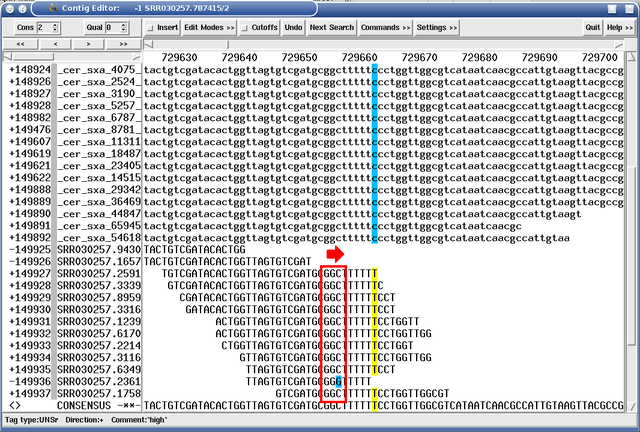640x432 pixels.
Task: Toggle the Cutoffs checkbox
Action: coord(244,28)
